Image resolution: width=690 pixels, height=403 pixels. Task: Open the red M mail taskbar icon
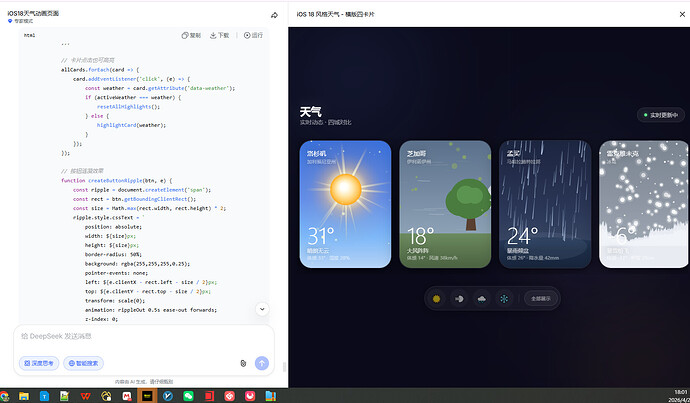127,396
